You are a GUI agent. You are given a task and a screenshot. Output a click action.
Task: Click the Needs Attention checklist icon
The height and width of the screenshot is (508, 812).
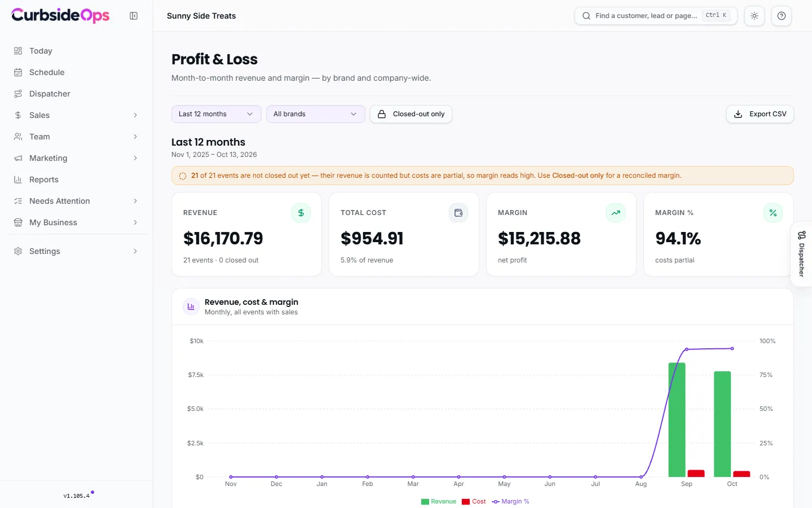click(18, 201)
